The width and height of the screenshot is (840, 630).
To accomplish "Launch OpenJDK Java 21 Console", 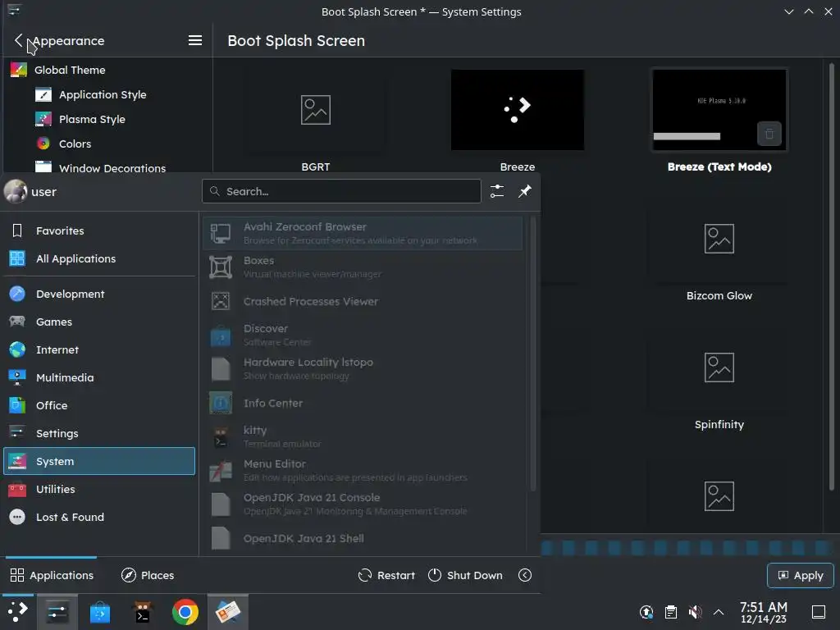I will (363, 504).
